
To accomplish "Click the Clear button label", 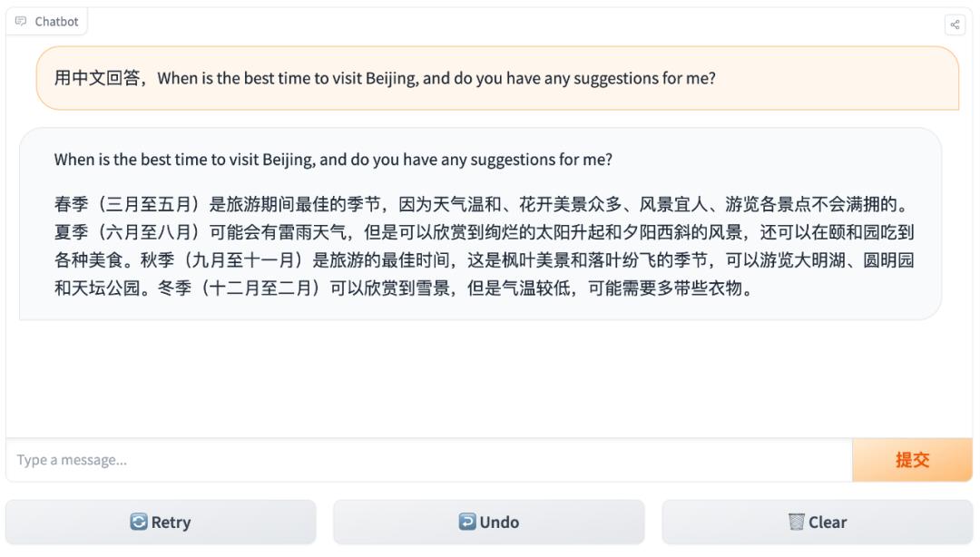I will pyautogui.click(x=828, y=522).
